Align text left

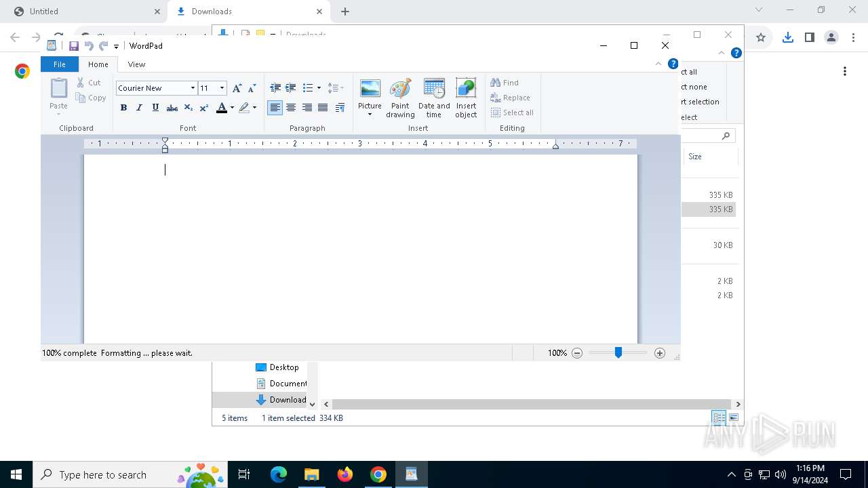(275, 108)
